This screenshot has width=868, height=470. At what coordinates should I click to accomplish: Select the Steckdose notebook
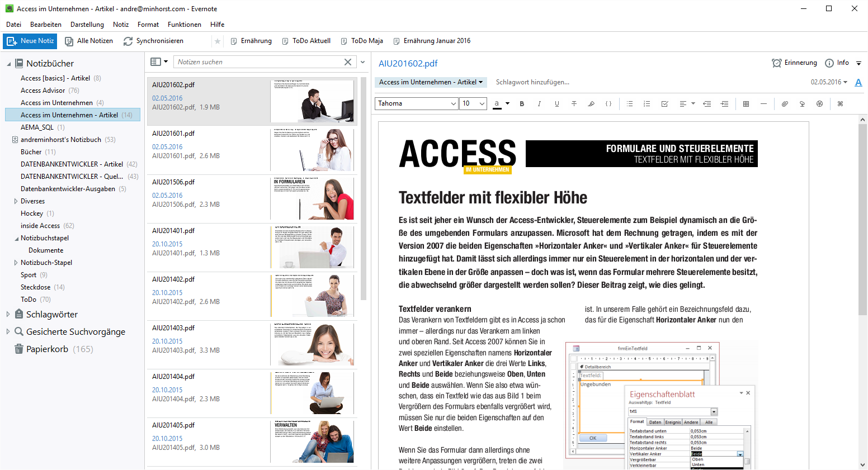point(43,287)
